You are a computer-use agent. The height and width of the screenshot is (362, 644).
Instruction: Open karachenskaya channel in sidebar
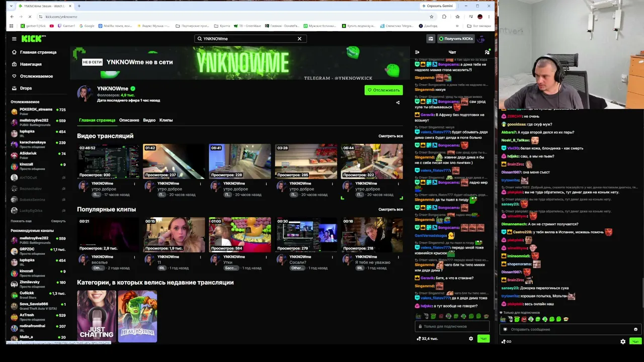coord(39,144)
